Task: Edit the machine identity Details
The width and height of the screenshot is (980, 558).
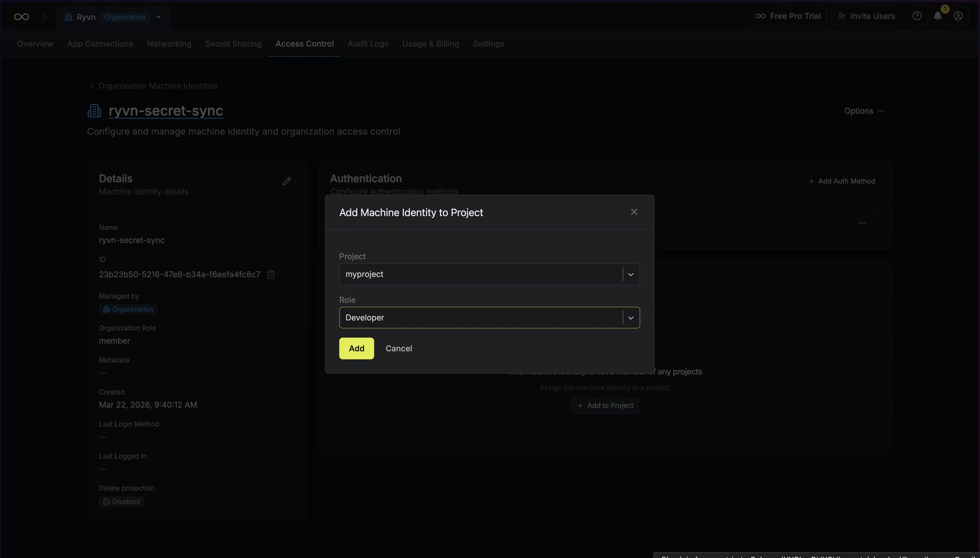Action: click(286, 181)
